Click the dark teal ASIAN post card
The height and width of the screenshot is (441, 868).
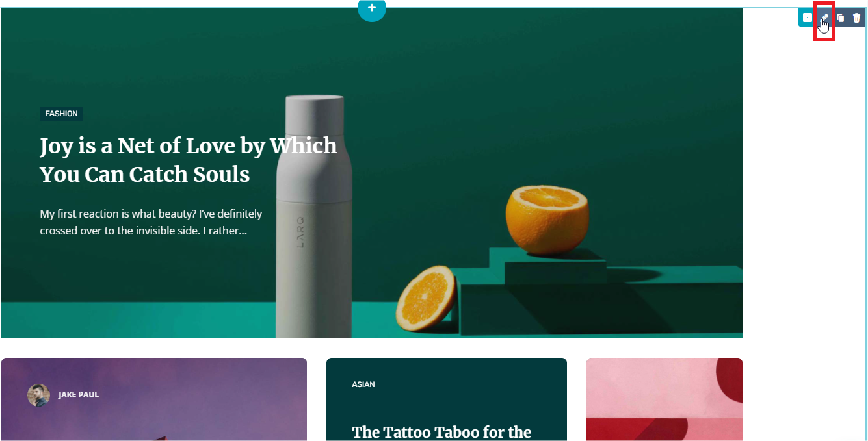(x=446, y=399)
